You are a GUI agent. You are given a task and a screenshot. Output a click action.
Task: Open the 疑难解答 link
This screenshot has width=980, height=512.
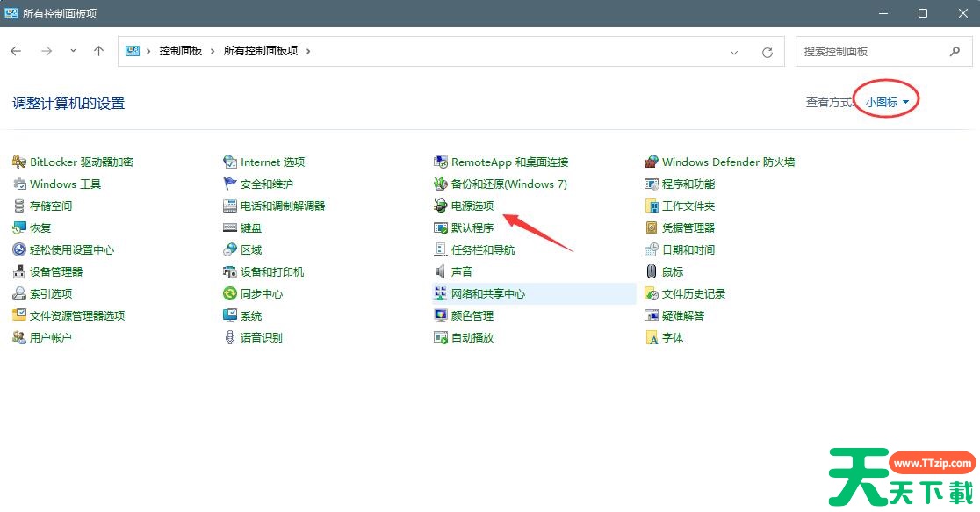click(x=683, y=315)
